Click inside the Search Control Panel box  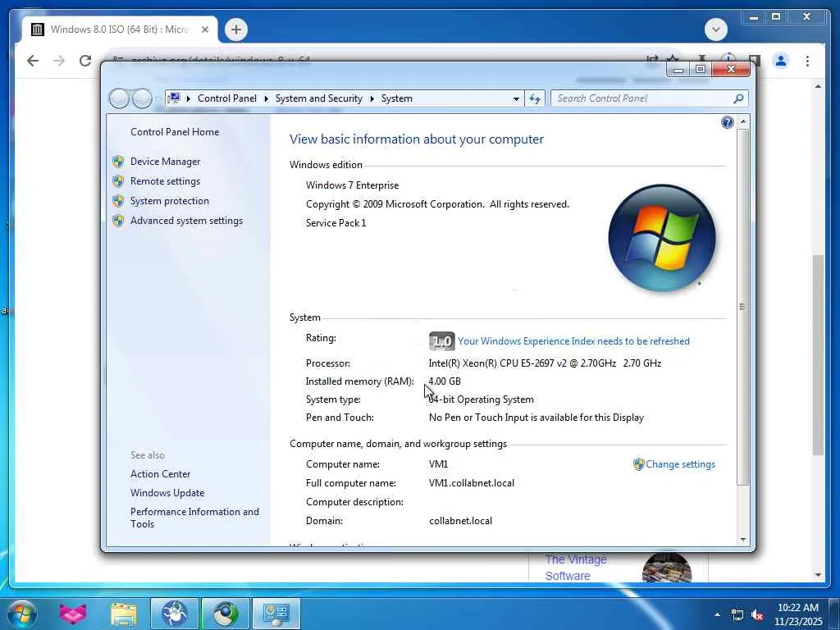[x=641, y=98]
